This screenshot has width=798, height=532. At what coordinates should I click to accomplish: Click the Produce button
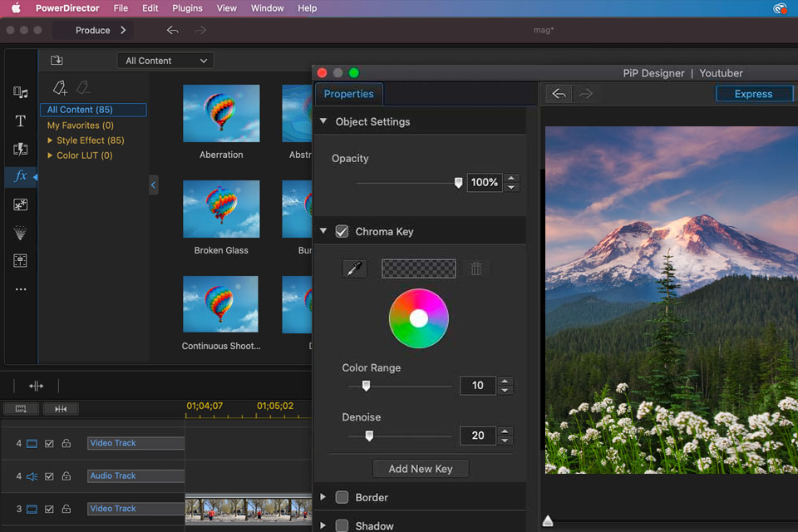click(x=92, y=30)
